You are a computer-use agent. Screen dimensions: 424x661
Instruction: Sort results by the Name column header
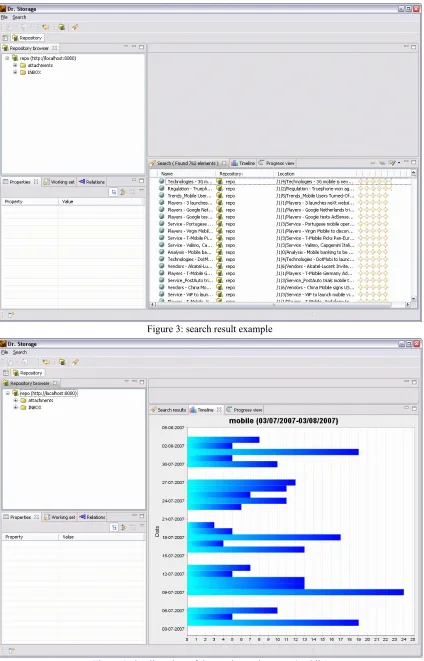tap(187, 174)
